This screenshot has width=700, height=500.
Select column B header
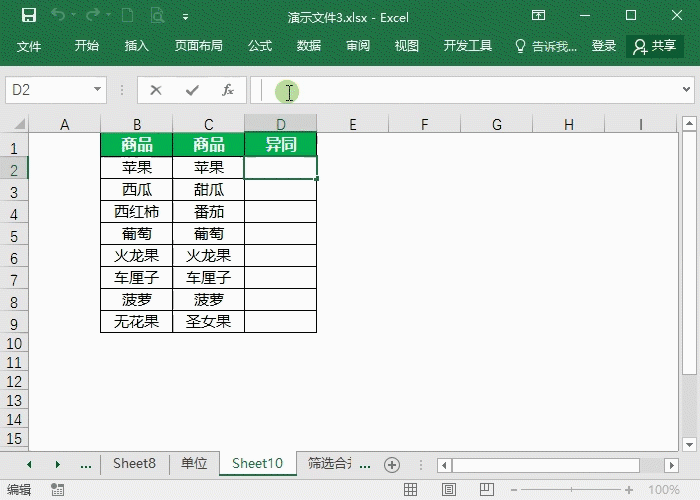pyautogui.click(x=137, y=124)
